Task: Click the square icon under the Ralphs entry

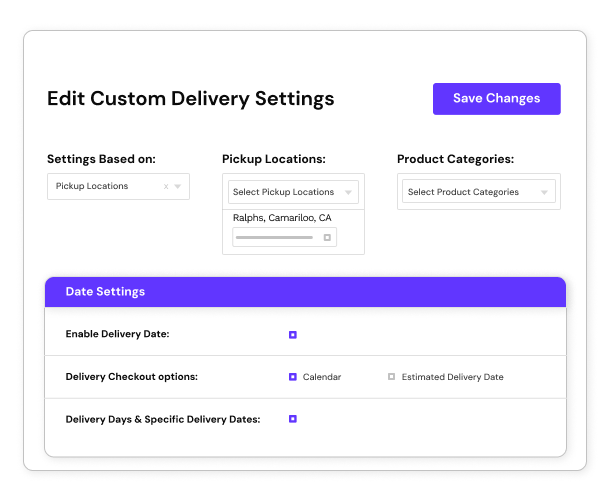Action: 327,237
